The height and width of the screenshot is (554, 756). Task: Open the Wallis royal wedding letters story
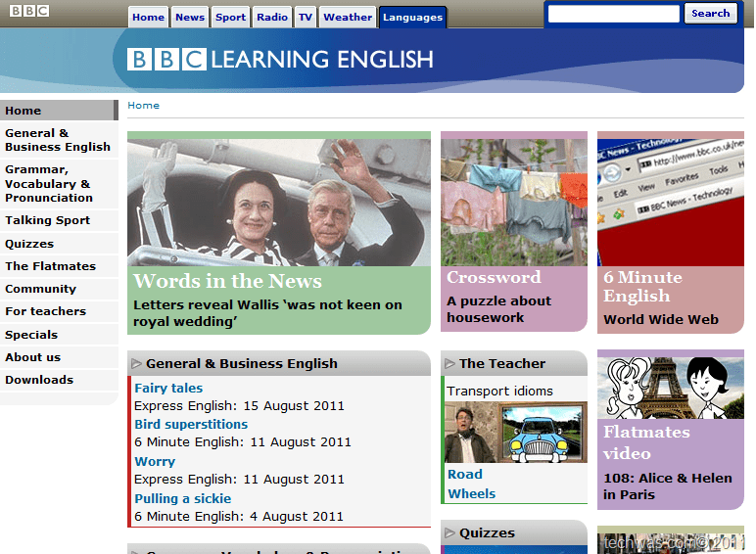coord(267,313)
